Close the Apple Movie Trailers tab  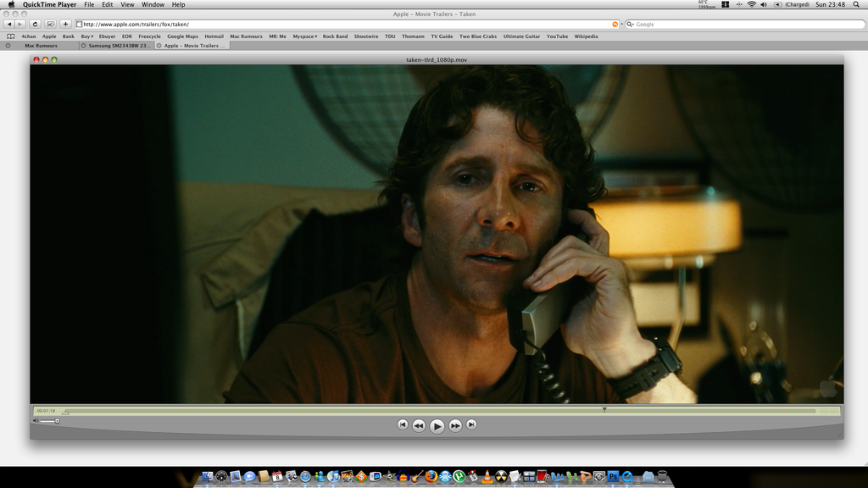[159, 46]
